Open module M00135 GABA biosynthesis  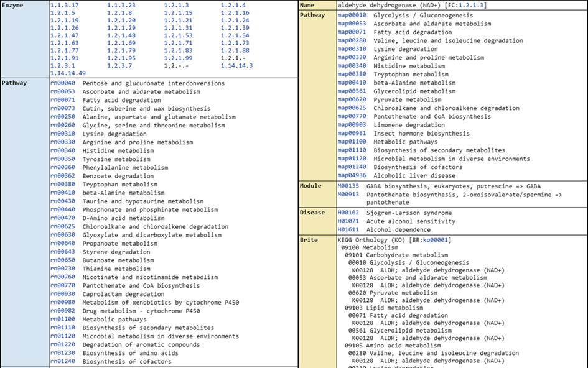point(348,186)
